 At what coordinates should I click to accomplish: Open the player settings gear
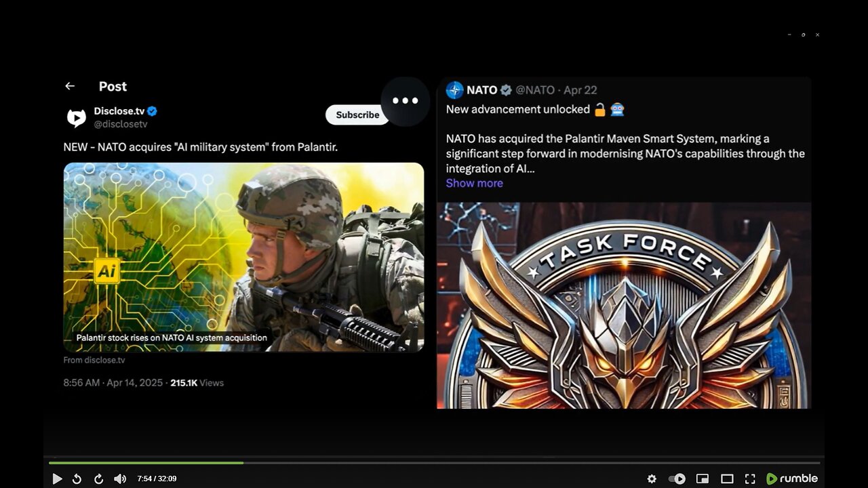tap(652, 479)
